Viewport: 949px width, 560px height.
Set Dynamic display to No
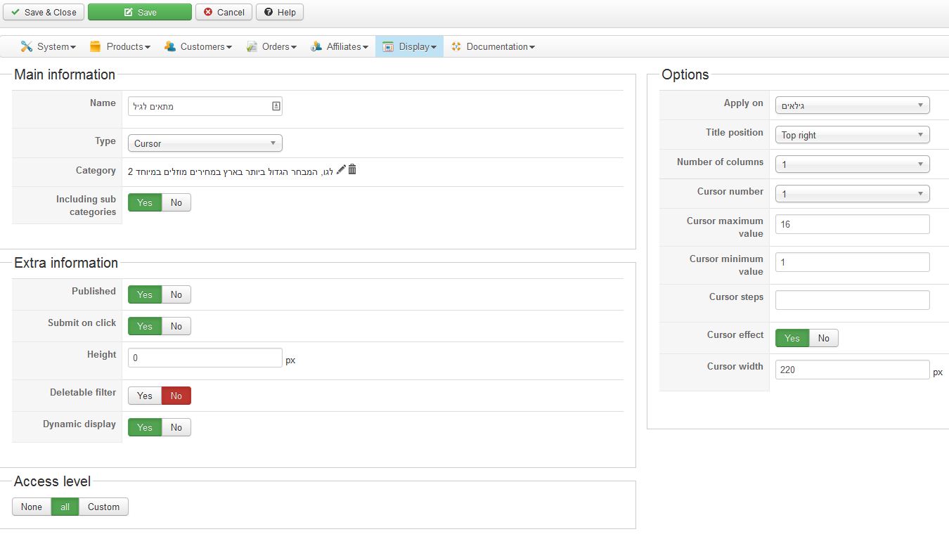pos(176,428)
